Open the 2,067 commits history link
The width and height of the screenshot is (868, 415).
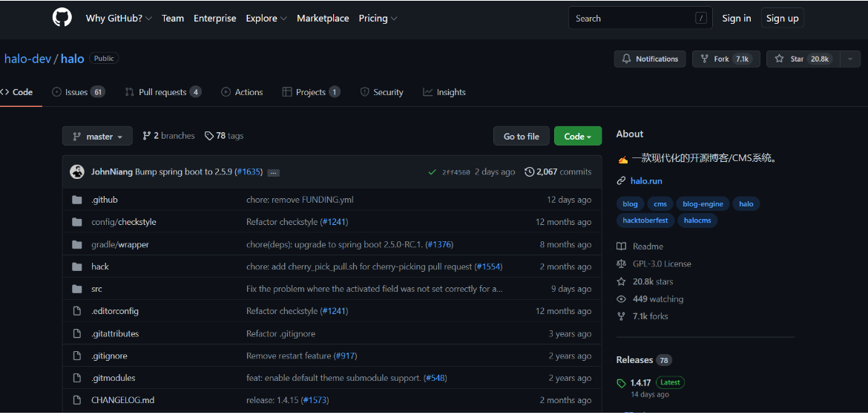[558, 172]
